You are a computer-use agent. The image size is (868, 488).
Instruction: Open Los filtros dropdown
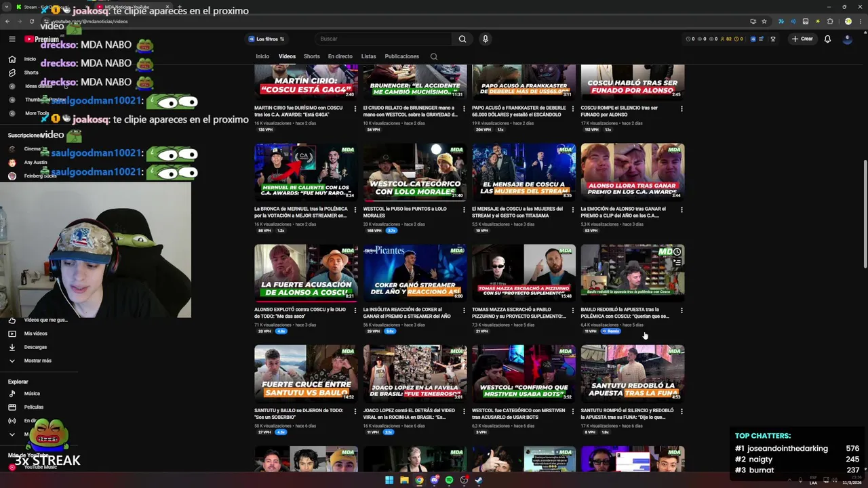(x=267, y=39)
